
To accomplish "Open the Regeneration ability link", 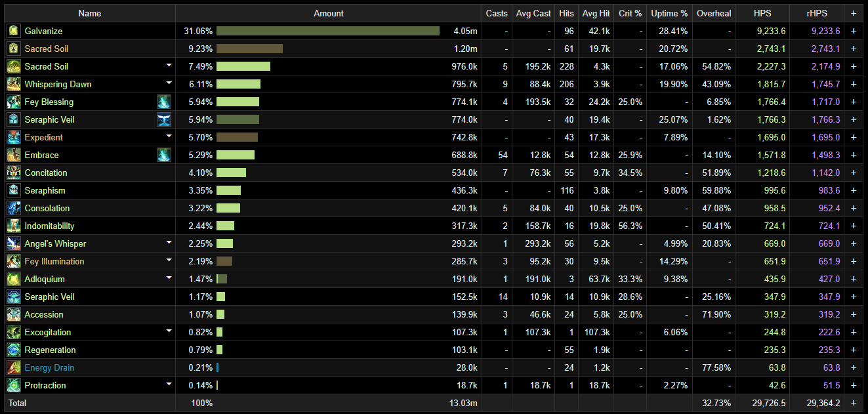I will (x=50, y=350).
